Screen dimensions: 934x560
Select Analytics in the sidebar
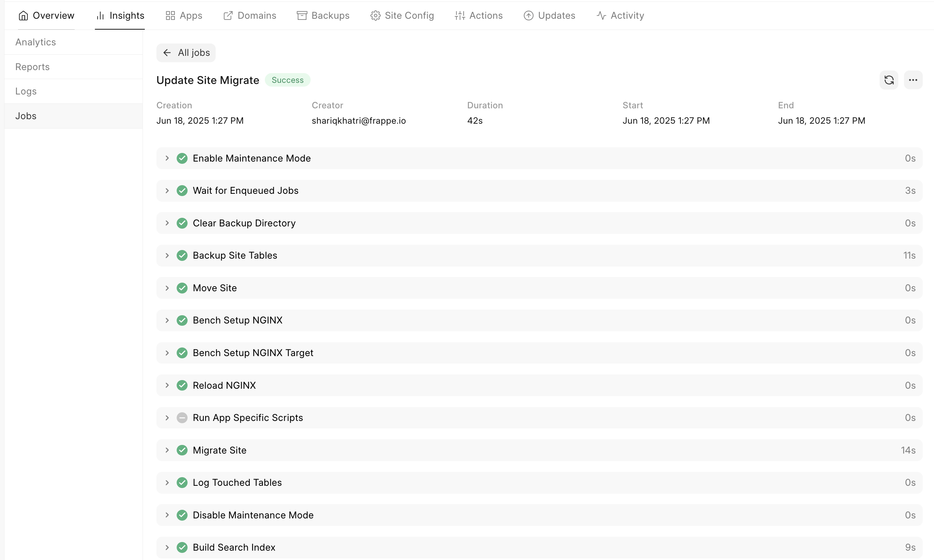pos(36,42)
